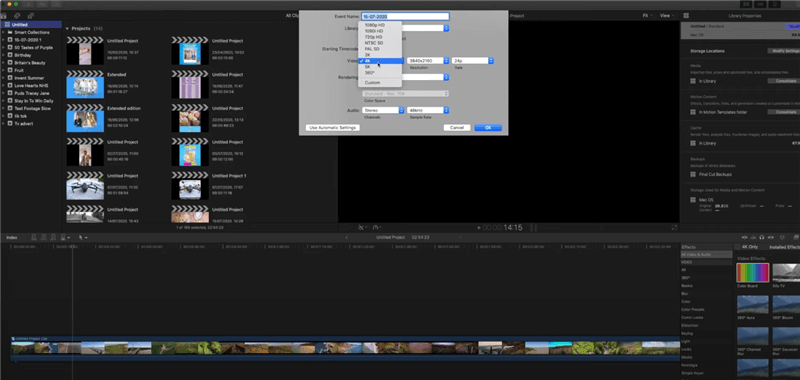Select the Comic Looks effects category

(x=691, y=317)
